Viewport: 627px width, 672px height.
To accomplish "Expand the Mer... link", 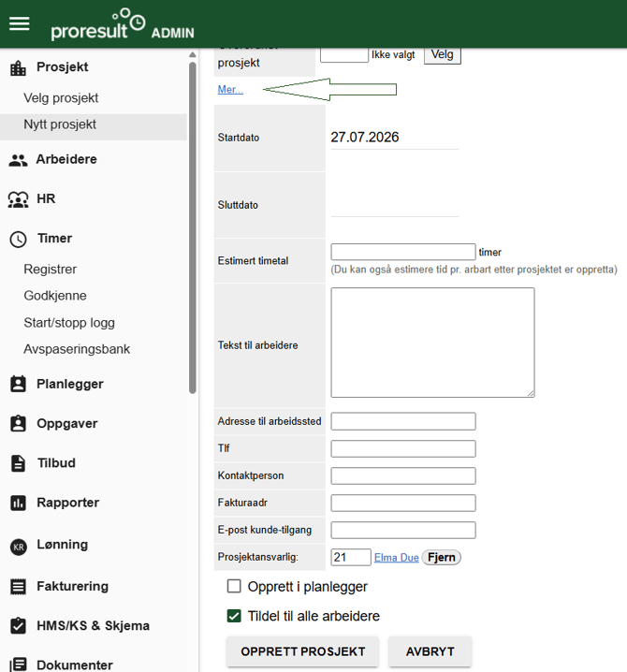I will [x=230, y=89].
